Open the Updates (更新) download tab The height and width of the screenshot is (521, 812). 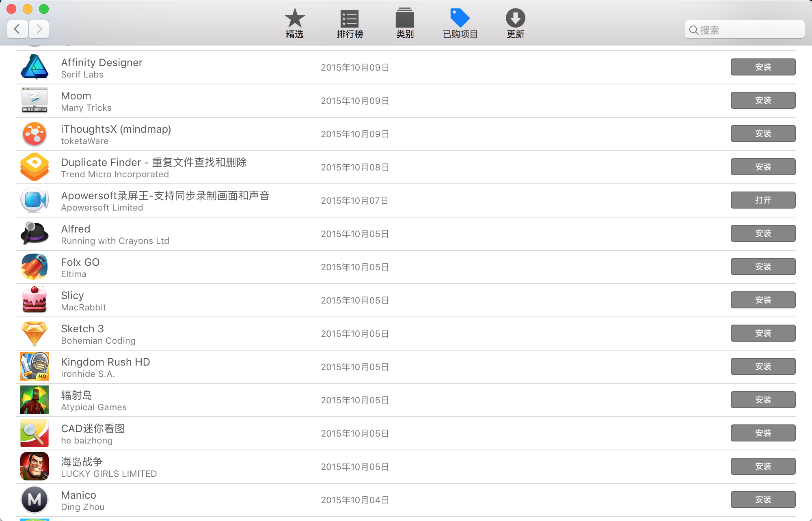(515, 23)
